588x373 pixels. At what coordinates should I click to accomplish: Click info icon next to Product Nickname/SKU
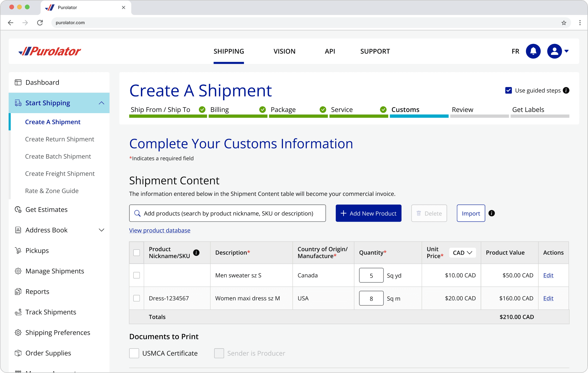(196, 252)
